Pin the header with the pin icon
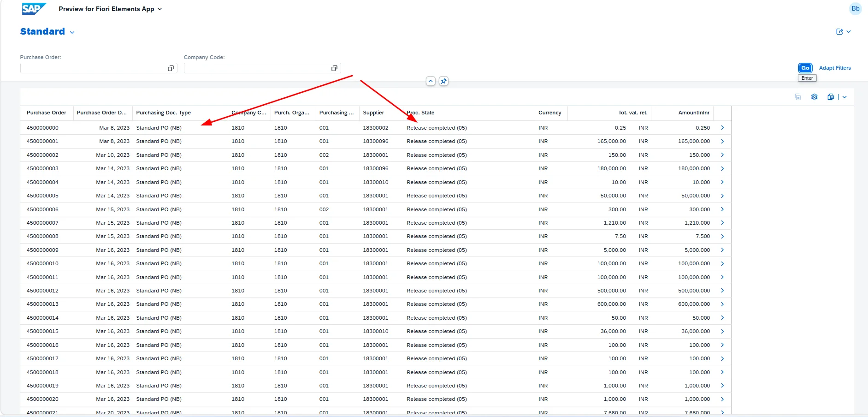 point(443,81)
